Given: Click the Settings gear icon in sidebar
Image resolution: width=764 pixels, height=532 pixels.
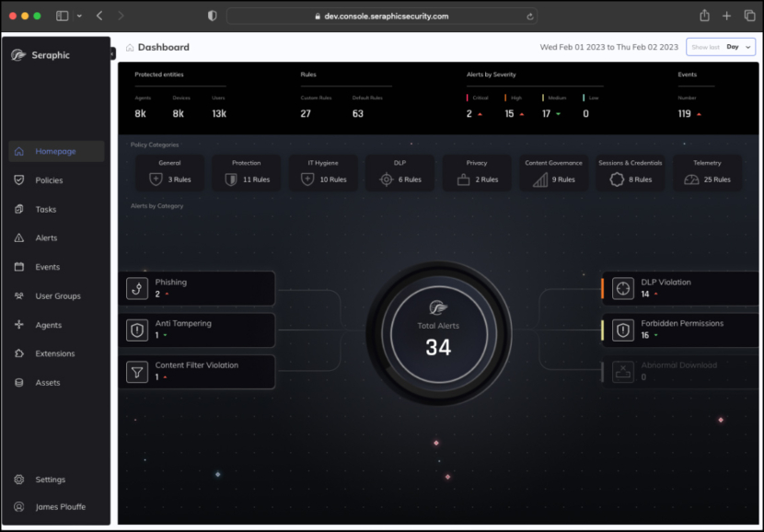Looking at the screenshot, I should click(x=19, y=480).
